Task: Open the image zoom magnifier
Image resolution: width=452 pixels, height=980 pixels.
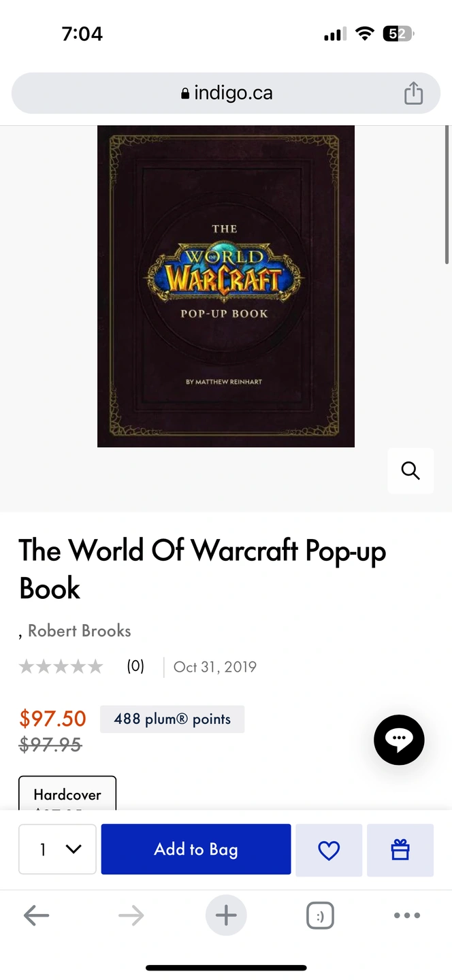Action: pyautogui.click(x=410, y=470)
